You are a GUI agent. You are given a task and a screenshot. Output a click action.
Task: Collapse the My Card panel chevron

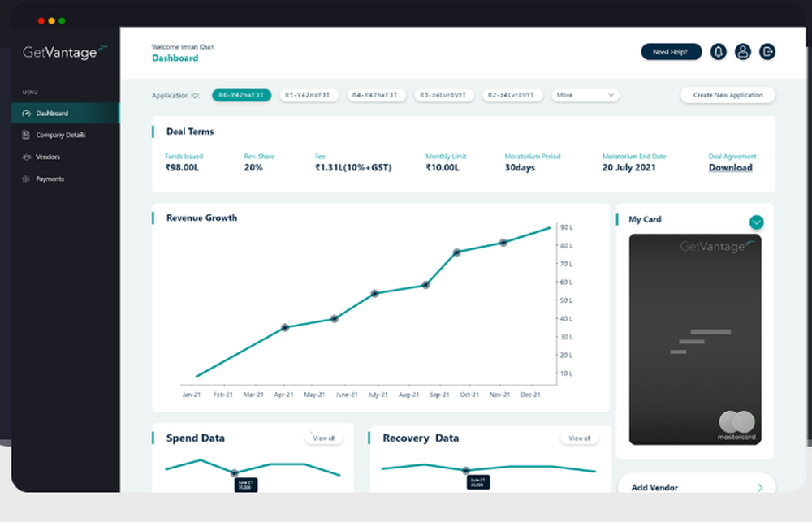pos(757,221)
